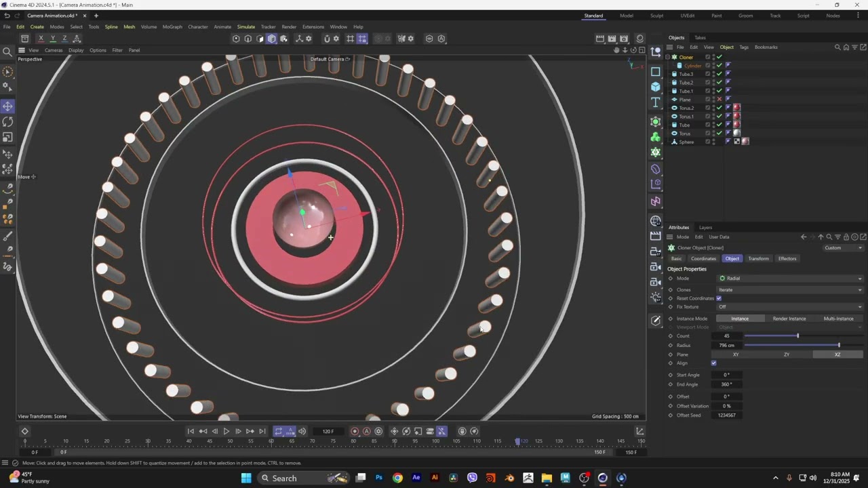Go to the start of the animation
Image resolution: width=868 pixels, height=488 pixels.
[191, 431]
